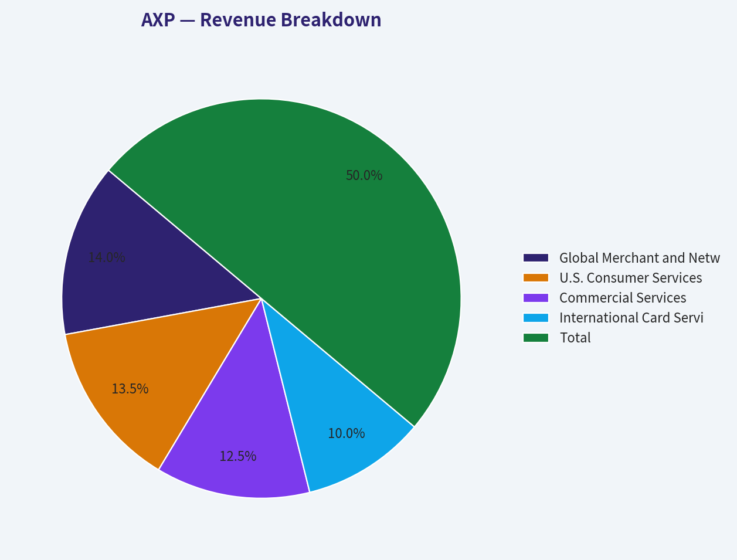
Task: Click the violet Commercial Services legend swatch
Action: (536, 297)
